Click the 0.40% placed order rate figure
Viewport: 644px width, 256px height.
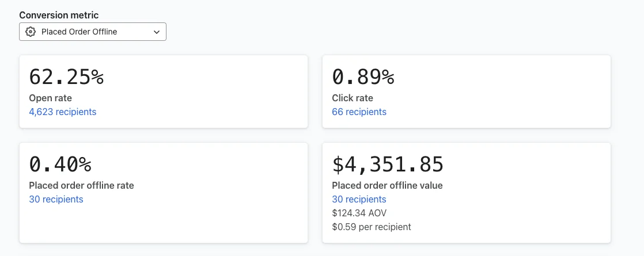[x=60, y=165]
